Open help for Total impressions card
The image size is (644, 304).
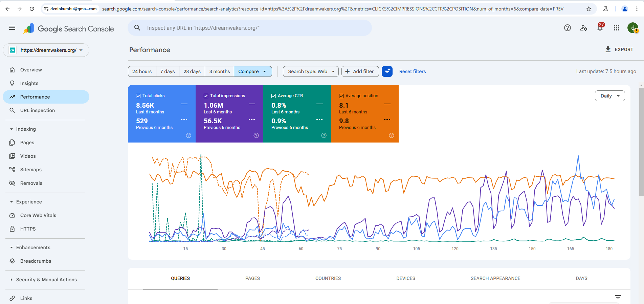point(256,135)
